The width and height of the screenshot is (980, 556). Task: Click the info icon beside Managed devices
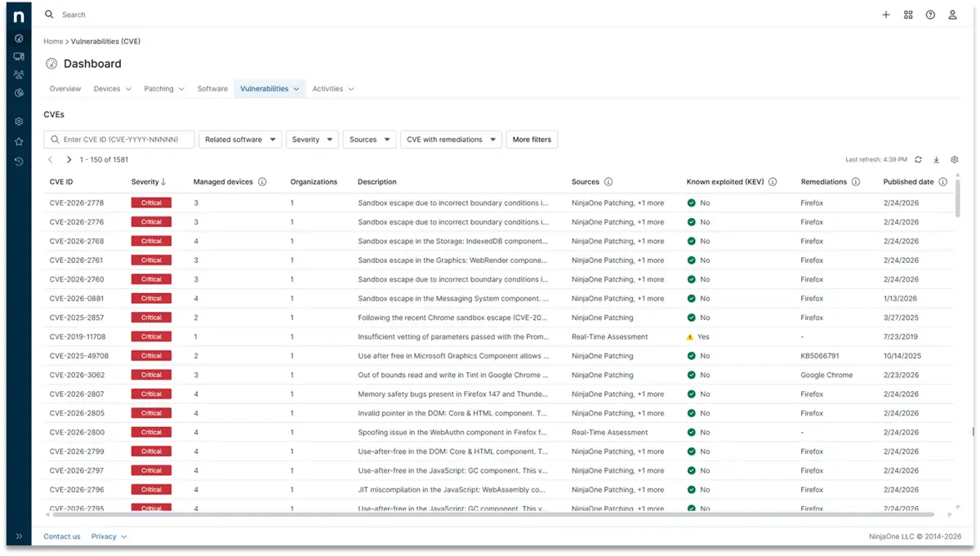click(262, 182)
